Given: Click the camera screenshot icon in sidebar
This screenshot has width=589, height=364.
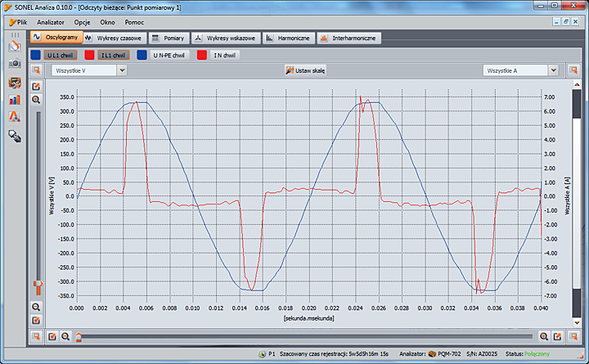Looking at the screenshot, I should pos(14,63).
